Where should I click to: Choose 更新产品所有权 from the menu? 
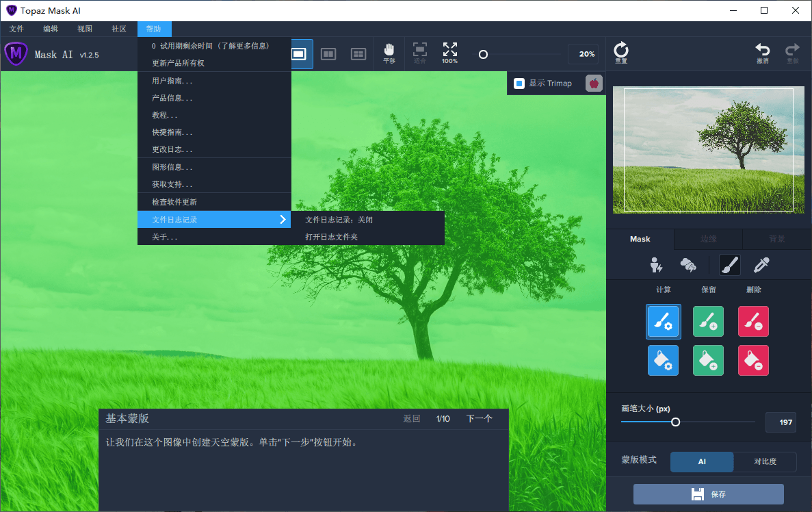[214, 63]
